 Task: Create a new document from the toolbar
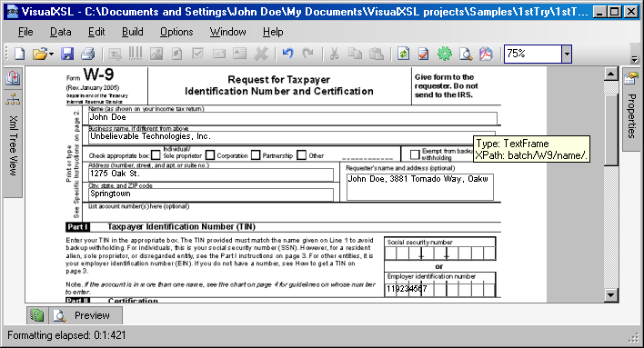(19, 54)
